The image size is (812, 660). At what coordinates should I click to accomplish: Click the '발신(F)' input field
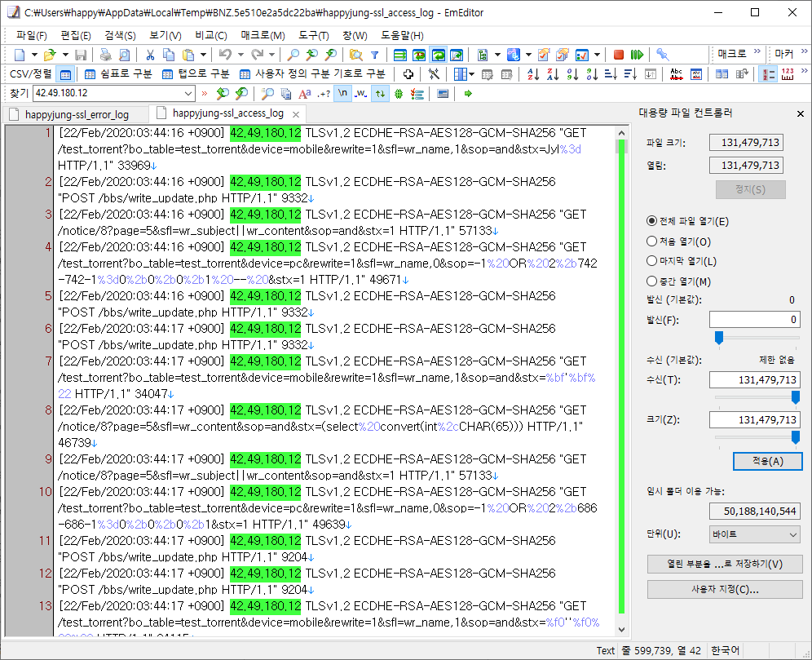[x=754, y=320]
